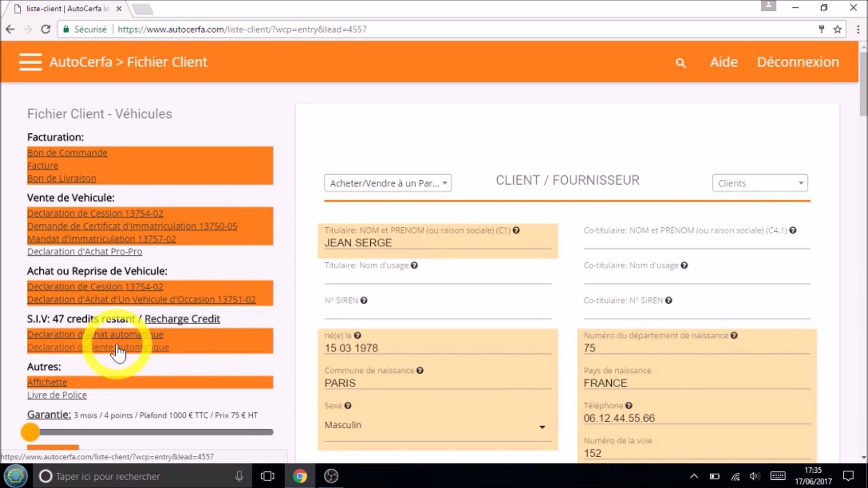This screenshot has width=868, height=488.
Task: Open Declaration d'Achat Pro-Pro link
Action: coord(85,252)
